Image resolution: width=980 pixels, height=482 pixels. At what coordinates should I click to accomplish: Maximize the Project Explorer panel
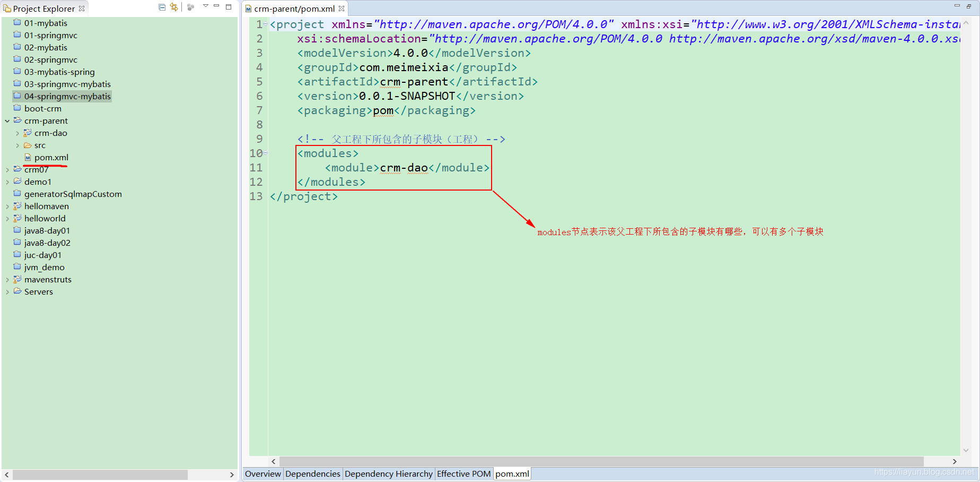tap(229, 6)
